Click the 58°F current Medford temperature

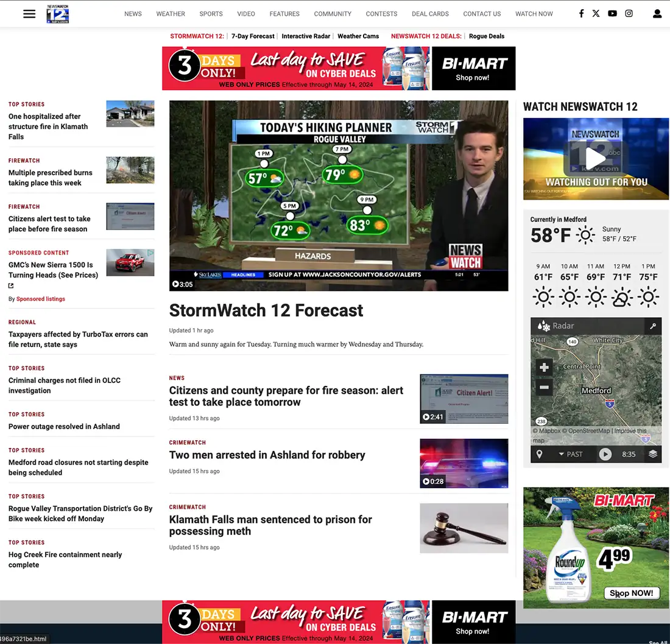pyautogui.click(x=551, y=236)
